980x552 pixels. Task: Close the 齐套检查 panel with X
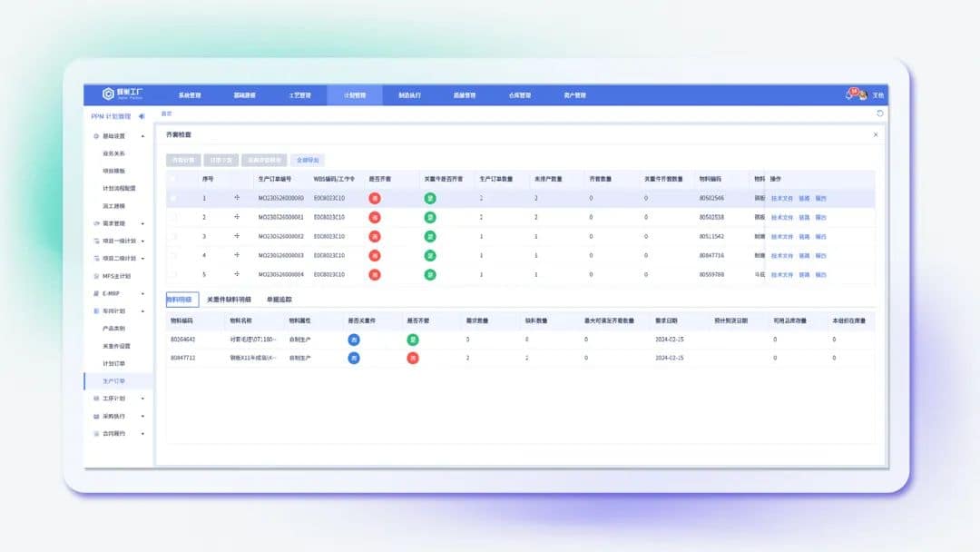[x=876, y=134]
